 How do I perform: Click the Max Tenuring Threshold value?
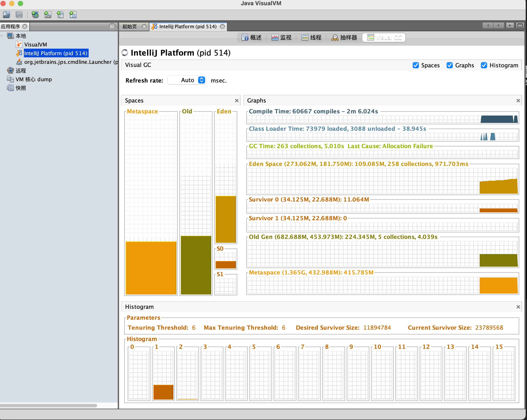point(283,328)
